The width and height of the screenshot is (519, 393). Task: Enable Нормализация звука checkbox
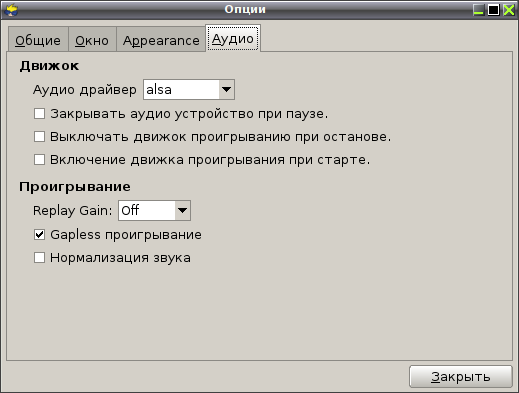(x=39, y=258)
